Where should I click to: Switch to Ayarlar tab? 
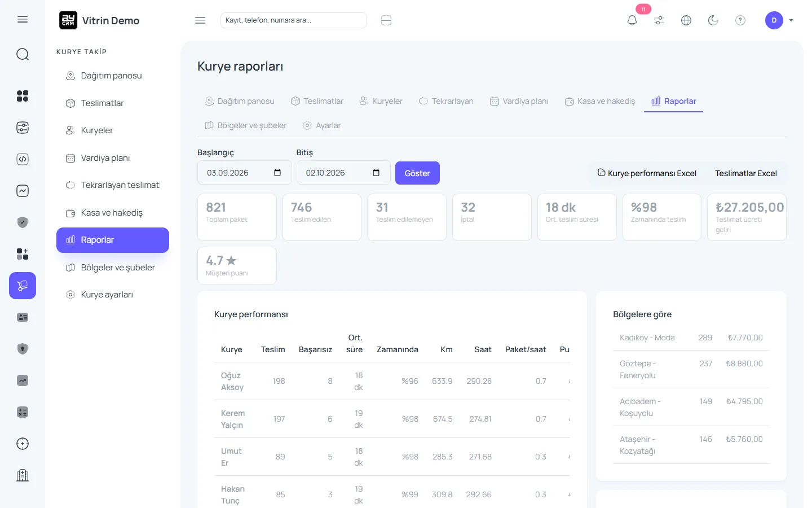tap(322, 125)
